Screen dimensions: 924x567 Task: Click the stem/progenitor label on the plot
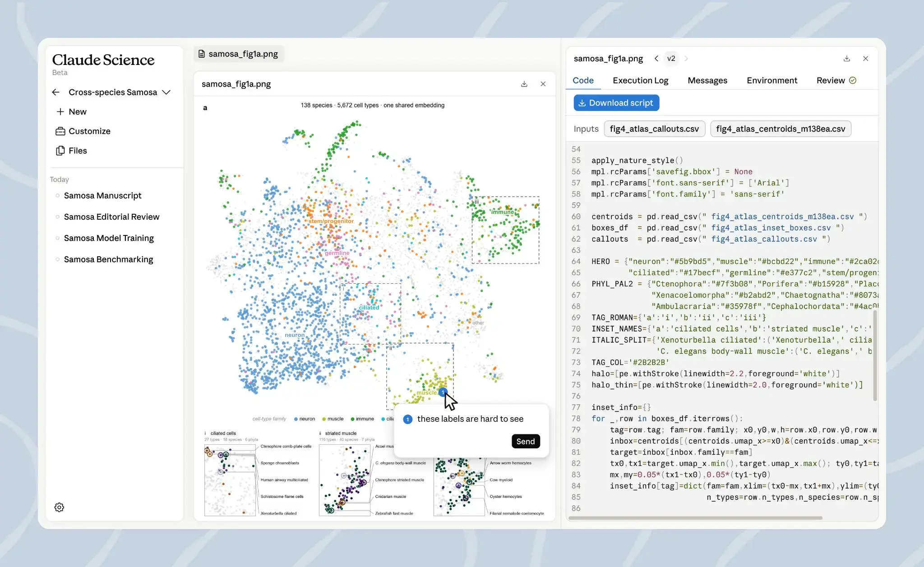coord(331,221)
